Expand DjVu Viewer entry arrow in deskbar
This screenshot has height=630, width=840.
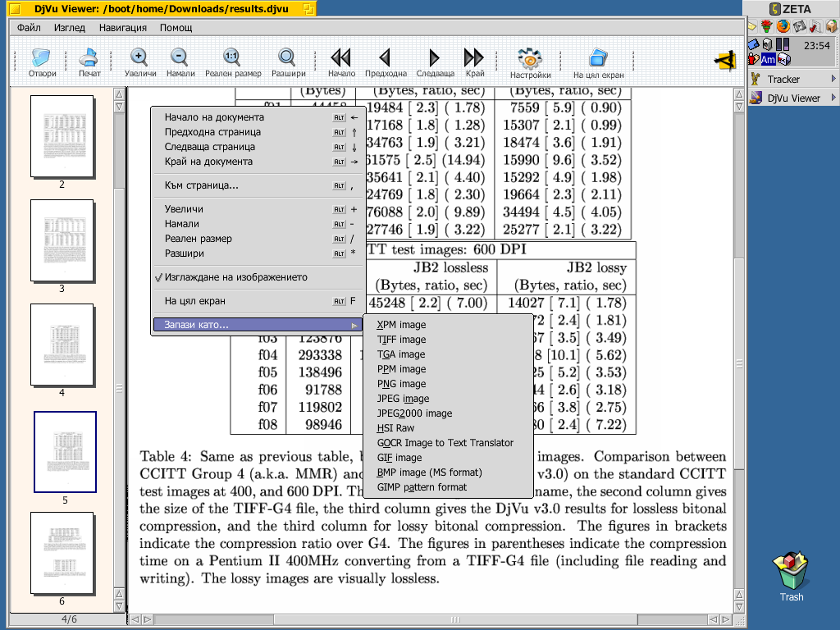pos(833,98)
